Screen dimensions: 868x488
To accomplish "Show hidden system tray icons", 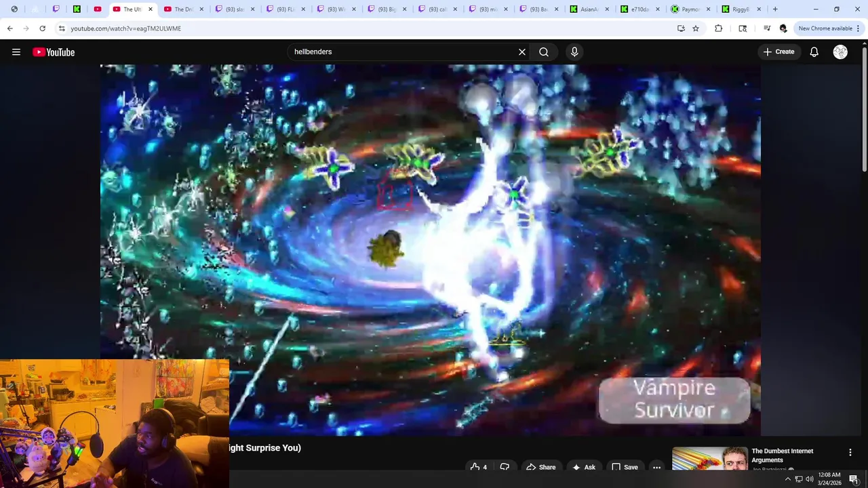I will pos(788,479).
